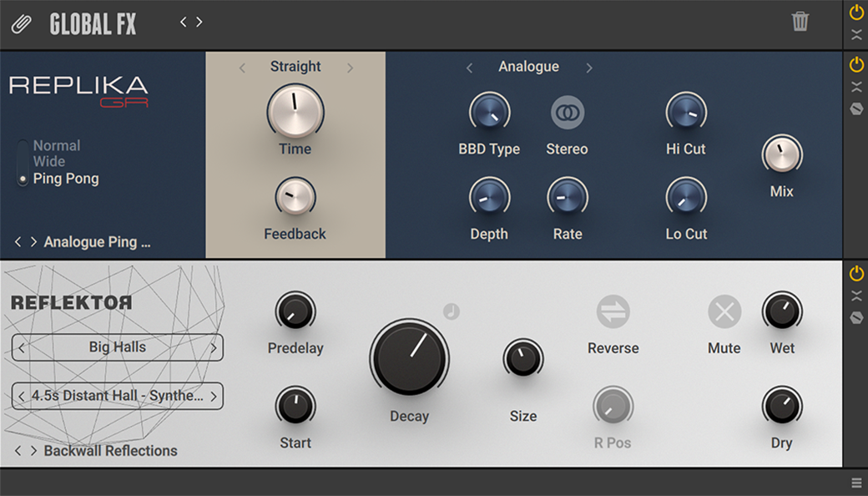868x496 pixels.
Task: Open the hamburger menu at the bottom right
Action: tap(856, 483)
